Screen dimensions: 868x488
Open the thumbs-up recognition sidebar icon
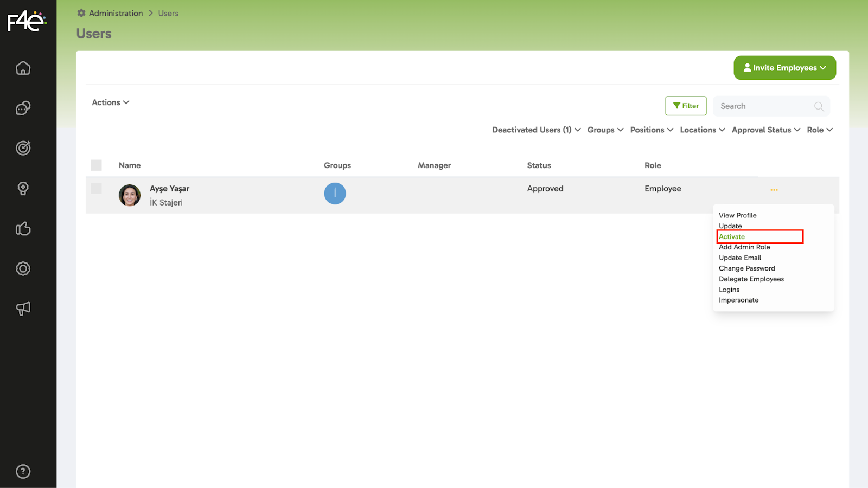23,229
